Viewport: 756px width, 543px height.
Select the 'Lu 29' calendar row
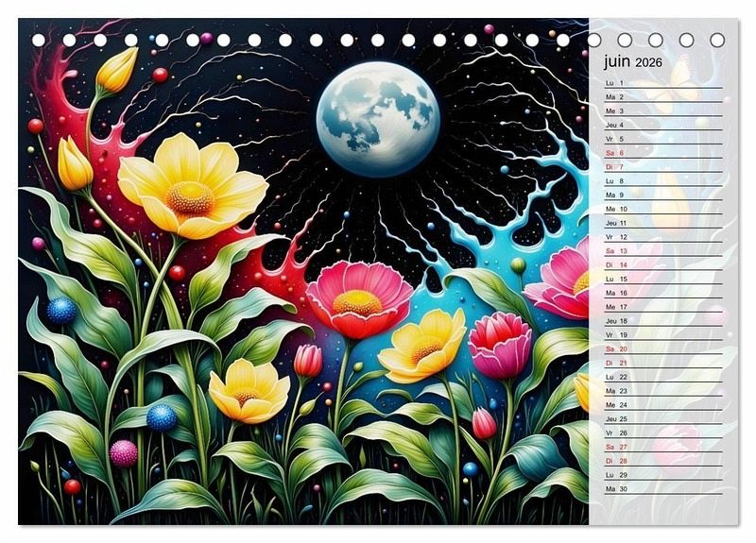click(x=664, y=474)
